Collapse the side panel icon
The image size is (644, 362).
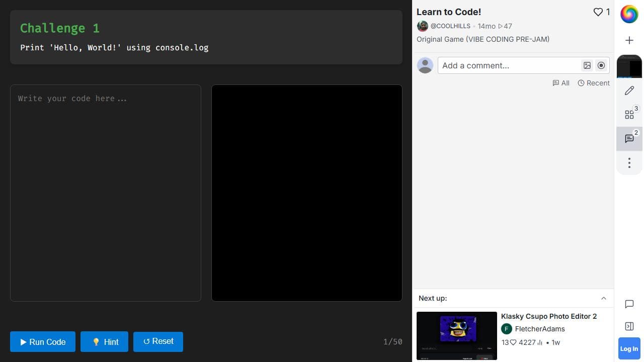pyautogui.click(x=629, y=326)
